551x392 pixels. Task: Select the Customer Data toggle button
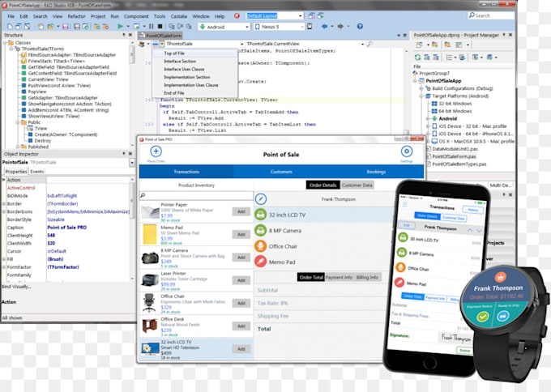(357, 185)
